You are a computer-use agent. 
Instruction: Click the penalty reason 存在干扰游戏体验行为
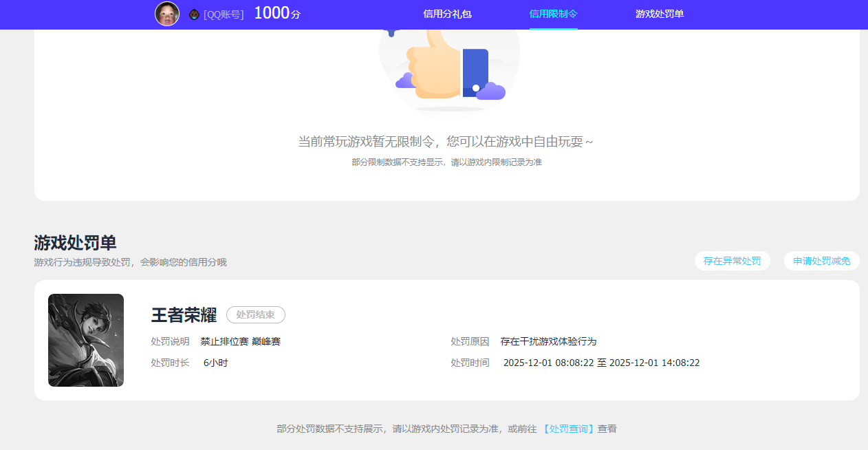coord(550,341)
